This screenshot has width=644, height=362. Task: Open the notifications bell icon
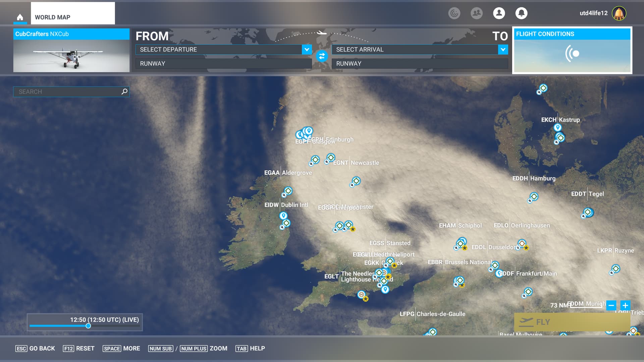pos(521,13)
